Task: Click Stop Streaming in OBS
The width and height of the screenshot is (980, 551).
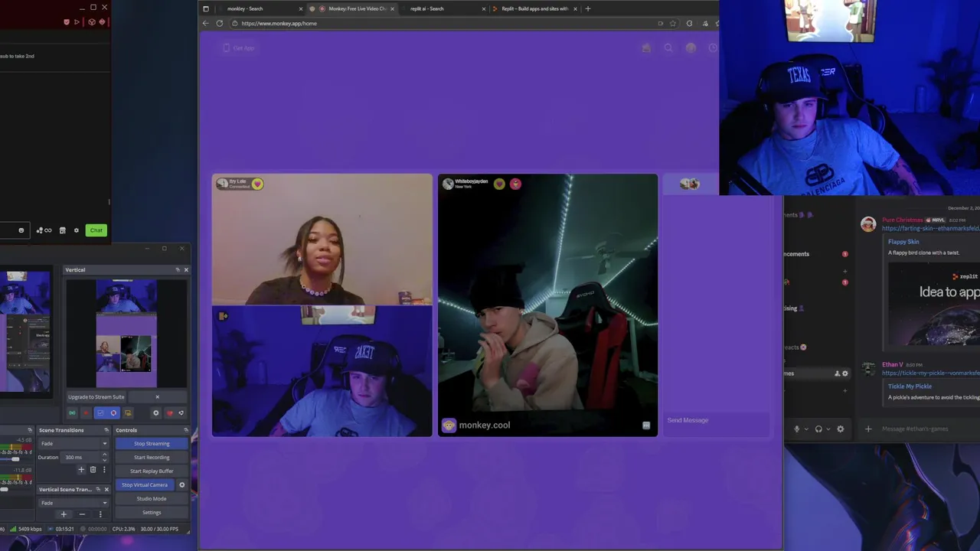Action: tap(152, 444)
